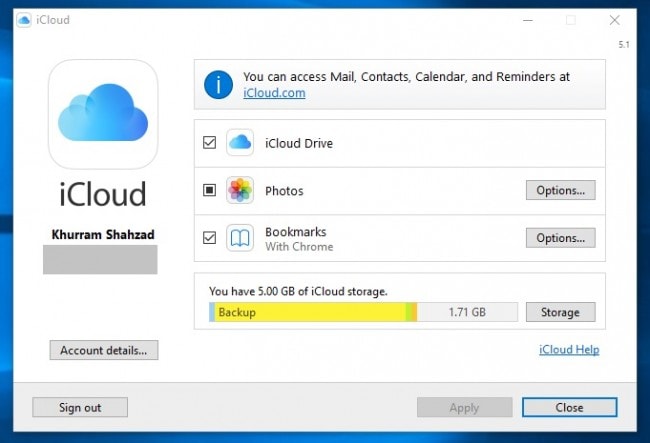Click the large iCloud logo

103,114
